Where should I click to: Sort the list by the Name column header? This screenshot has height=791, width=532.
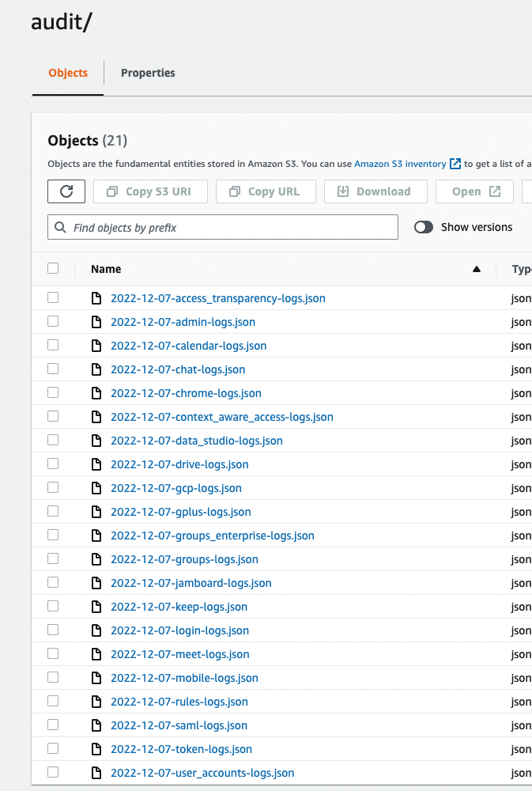pos(106,270)
